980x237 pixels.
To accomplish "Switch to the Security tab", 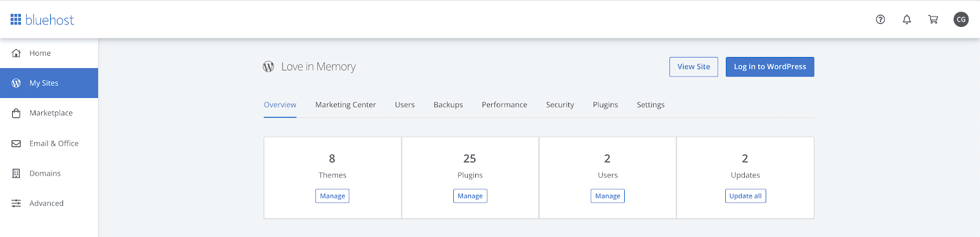I will tap(560, 105).
